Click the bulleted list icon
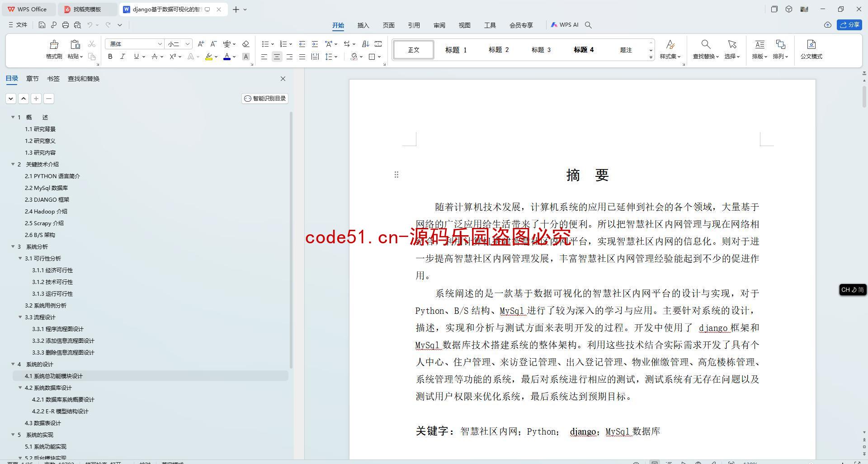868x464 pixels. (265, 44)
